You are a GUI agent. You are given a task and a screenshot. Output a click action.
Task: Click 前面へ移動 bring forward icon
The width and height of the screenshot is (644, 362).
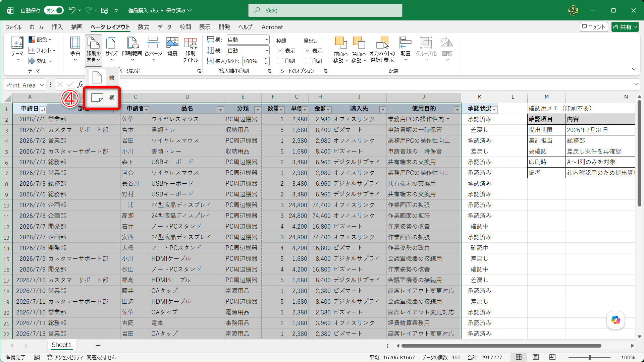341,43
